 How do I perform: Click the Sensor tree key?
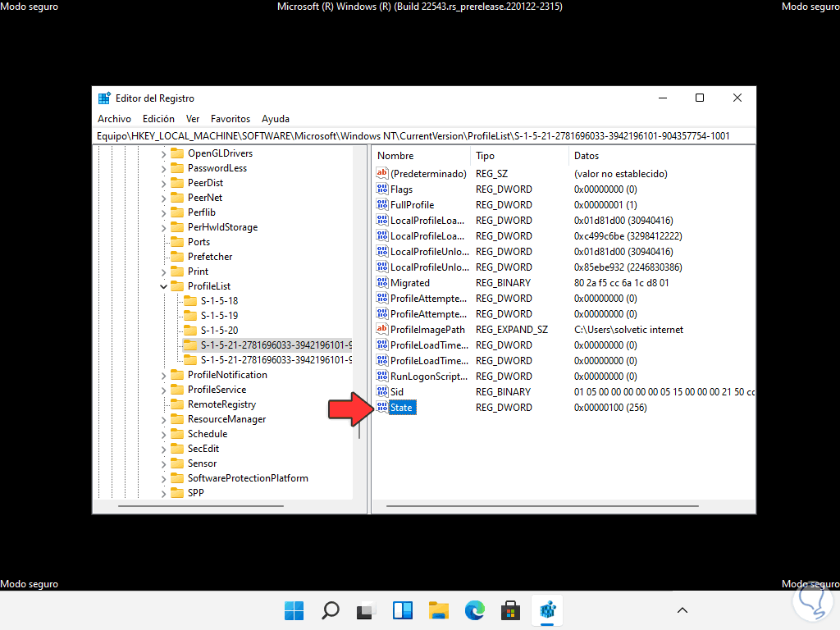(202, 463)
